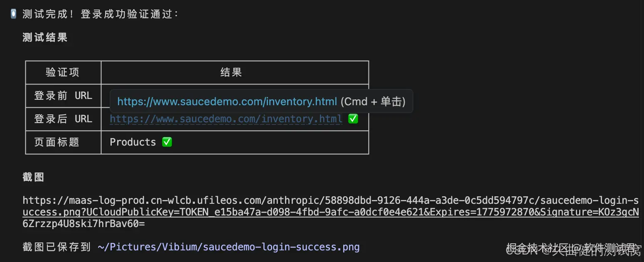This screenshot has width=644, height=262.
Task: Open the underlined inventory.html link in table
Action: (x=226, y=119)
